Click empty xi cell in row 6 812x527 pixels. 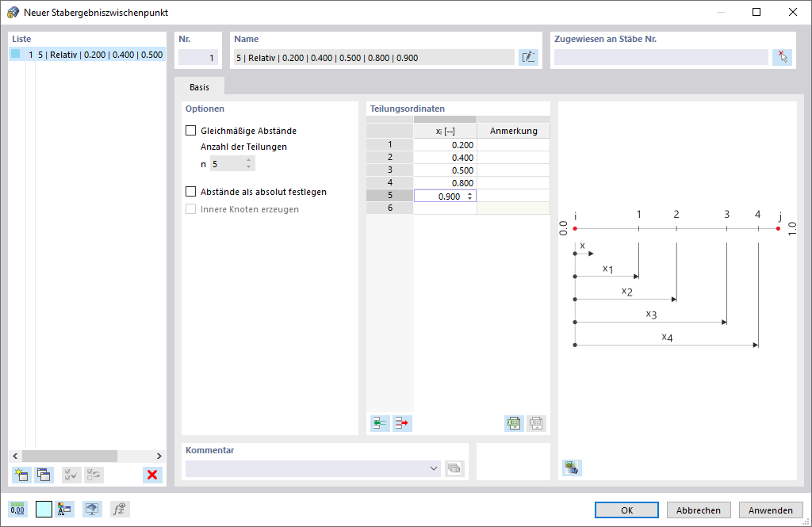click(445, 208)
